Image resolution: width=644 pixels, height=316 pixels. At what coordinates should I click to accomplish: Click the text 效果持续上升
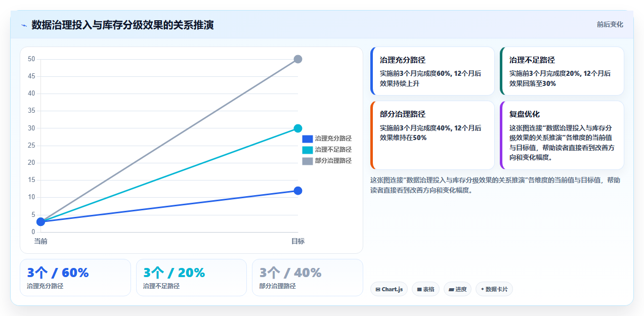tap(400, 83)
